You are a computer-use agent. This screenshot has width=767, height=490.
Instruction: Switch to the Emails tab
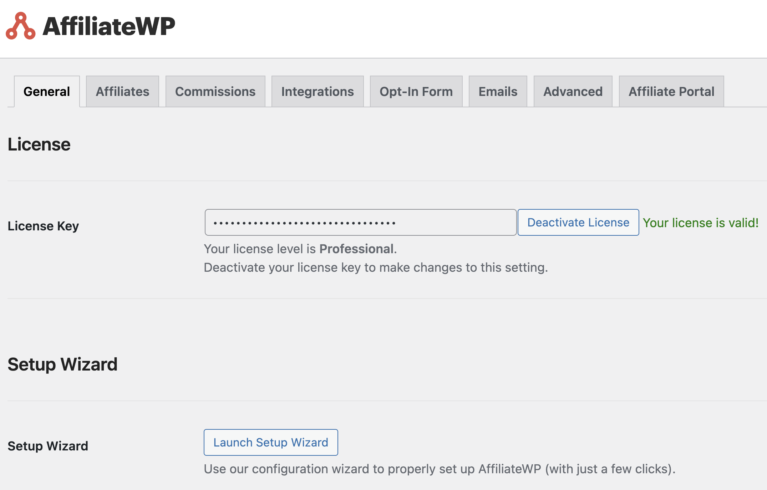[x=498, y=91]
